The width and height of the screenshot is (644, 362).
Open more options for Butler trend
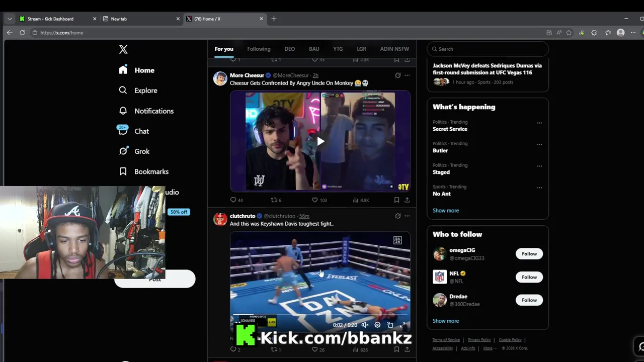coord(539,145)
